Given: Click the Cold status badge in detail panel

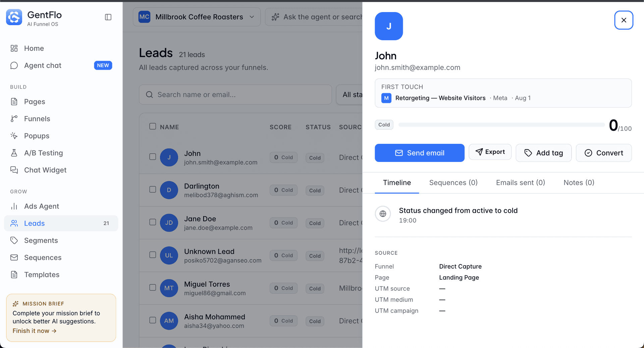Looking at the screenshot, I should (x=384, y=125).
